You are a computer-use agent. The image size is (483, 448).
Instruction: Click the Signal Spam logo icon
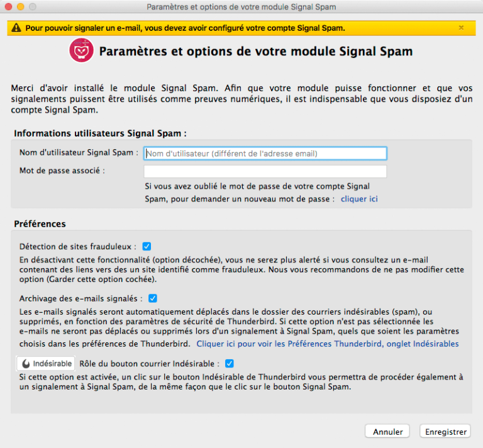click(81, 50)
